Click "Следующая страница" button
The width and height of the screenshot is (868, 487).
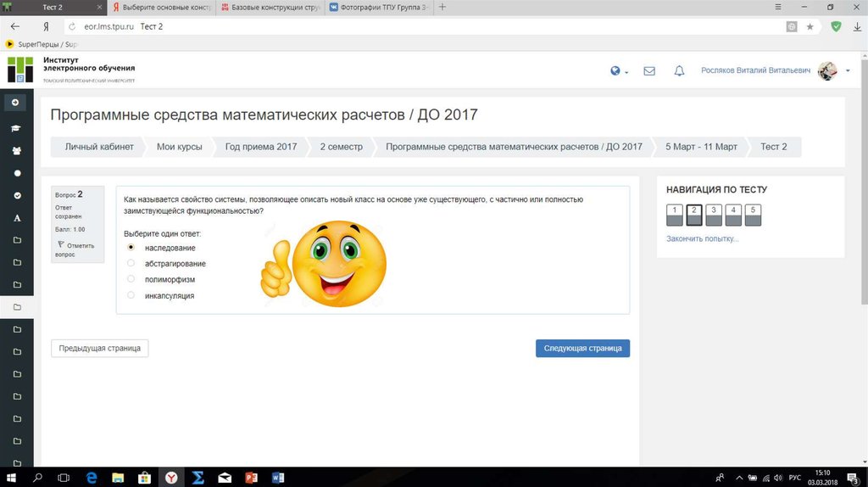[x=582, y=348]
